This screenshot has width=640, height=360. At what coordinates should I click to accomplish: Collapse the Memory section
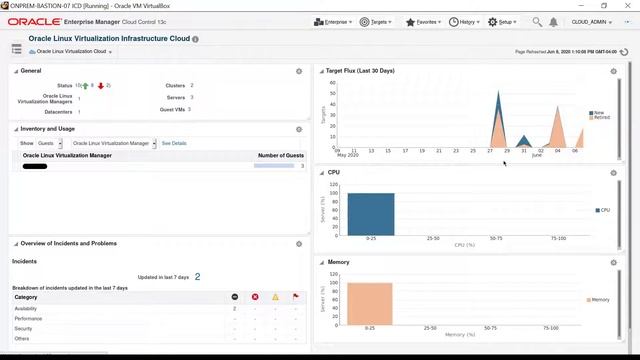tap(322, 263)
